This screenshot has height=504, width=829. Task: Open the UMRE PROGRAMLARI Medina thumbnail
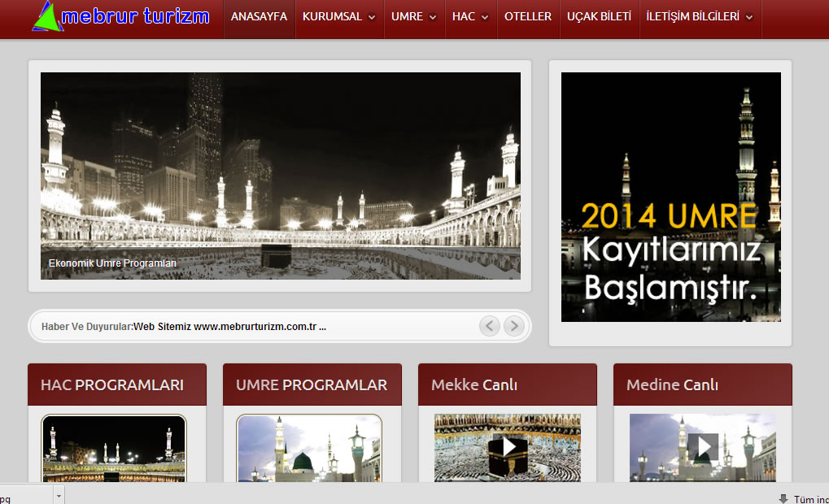(x=309, y=448)
